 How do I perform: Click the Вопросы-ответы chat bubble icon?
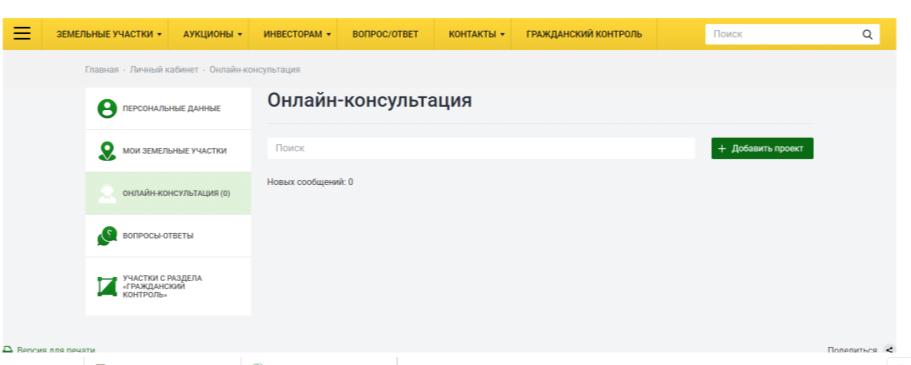(x=107, y=236)
